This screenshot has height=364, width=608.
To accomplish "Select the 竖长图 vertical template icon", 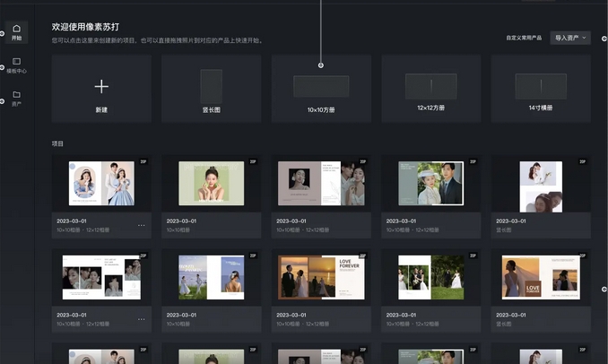I will click(x=211, y=86).
